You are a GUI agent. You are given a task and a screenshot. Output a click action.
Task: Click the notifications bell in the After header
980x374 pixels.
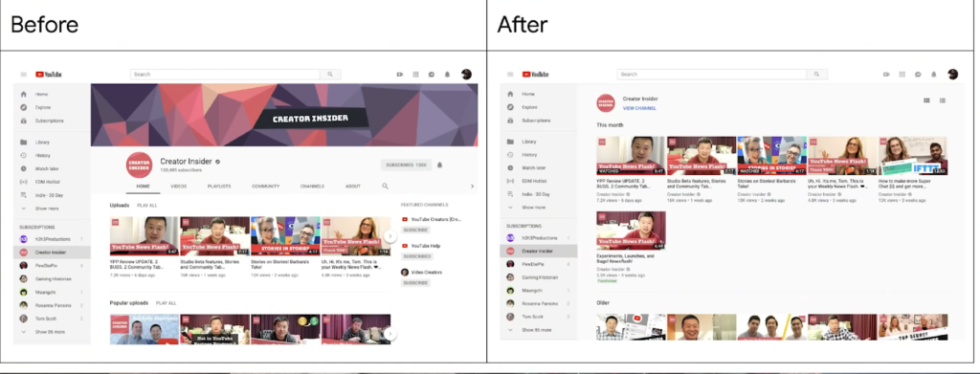(x=934, y=75)
